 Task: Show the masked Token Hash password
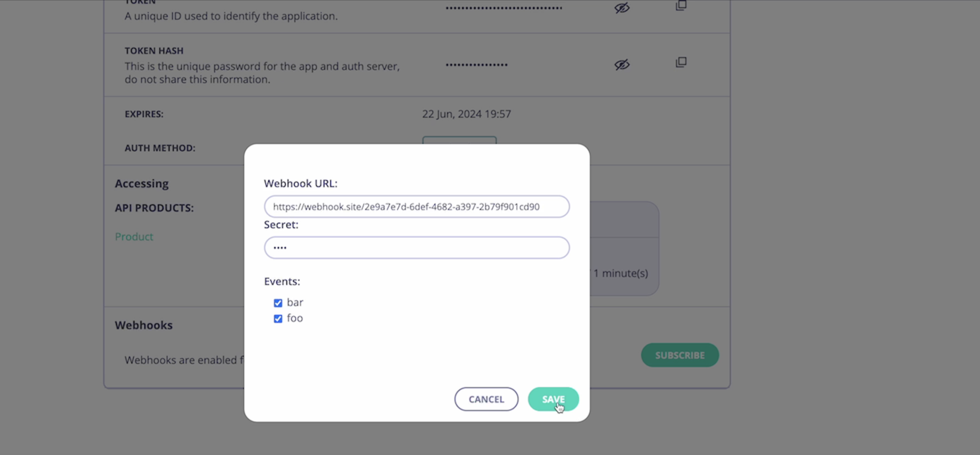click(622, 65)
